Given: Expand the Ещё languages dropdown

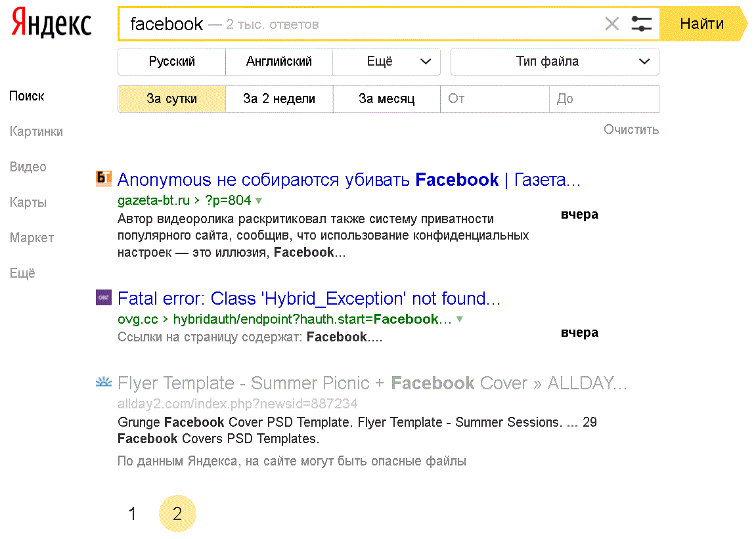Looking at the screenshot, I should click(x=386, y=62).
